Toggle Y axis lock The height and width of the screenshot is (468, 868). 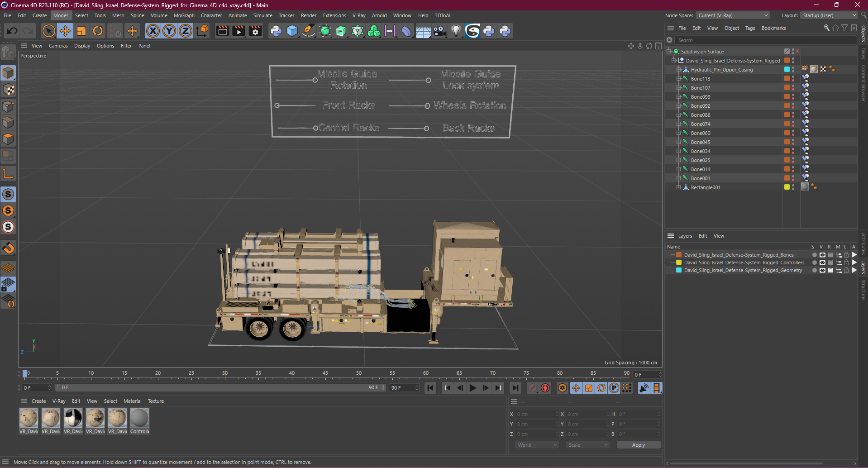pyautogui.click(x=169, y=31)
